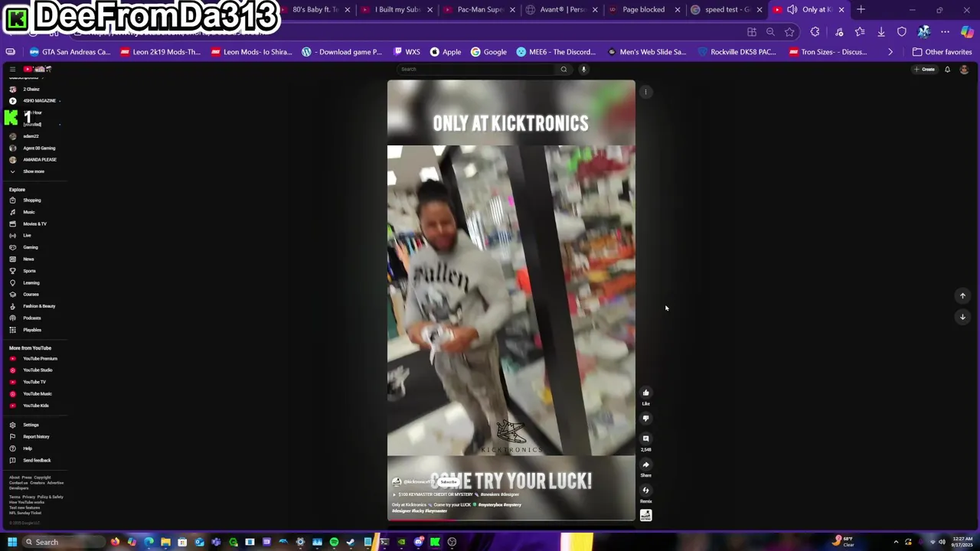Open comments on the Short
The width and height of the screenshot is (980, 551).
coord(645,439)
